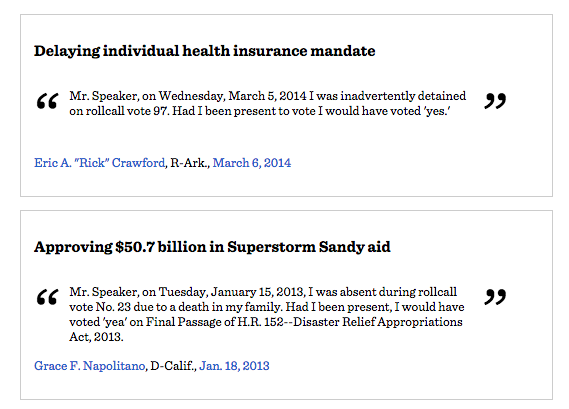
Task: Click the "D-Calif." party label
Action: point(173,366)
